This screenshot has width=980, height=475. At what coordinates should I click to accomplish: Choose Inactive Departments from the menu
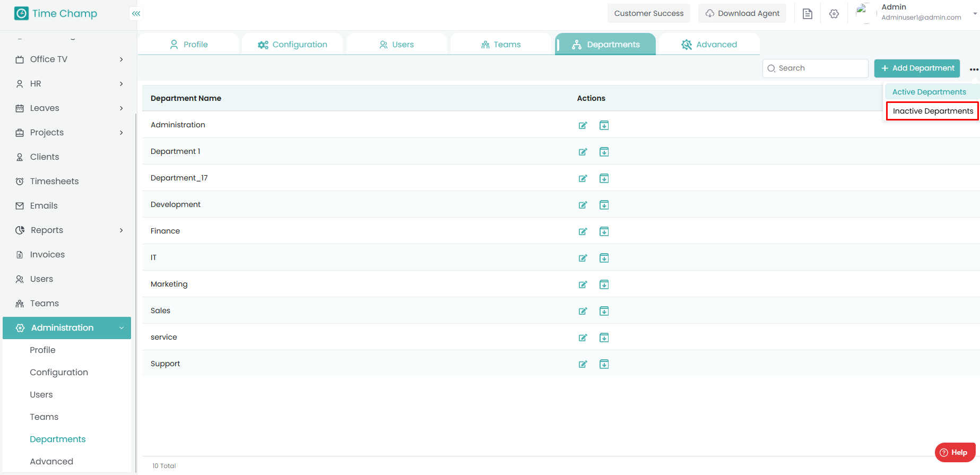click(933, 111)
